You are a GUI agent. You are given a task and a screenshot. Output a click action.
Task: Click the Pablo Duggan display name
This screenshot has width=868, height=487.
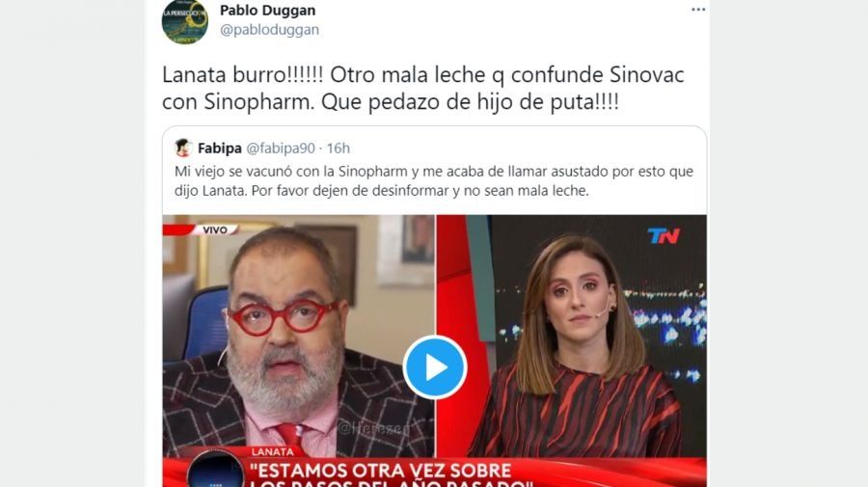coord(267,10)
